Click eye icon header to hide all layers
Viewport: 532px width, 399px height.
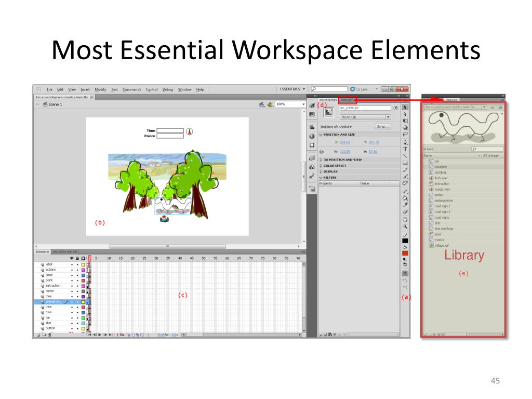pos(72,259)
